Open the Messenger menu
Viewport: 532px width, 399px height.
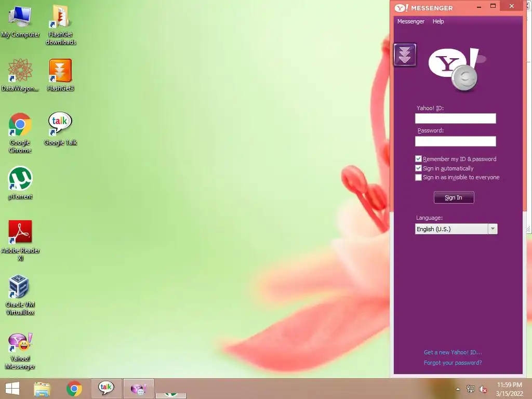tap(410, 21)
